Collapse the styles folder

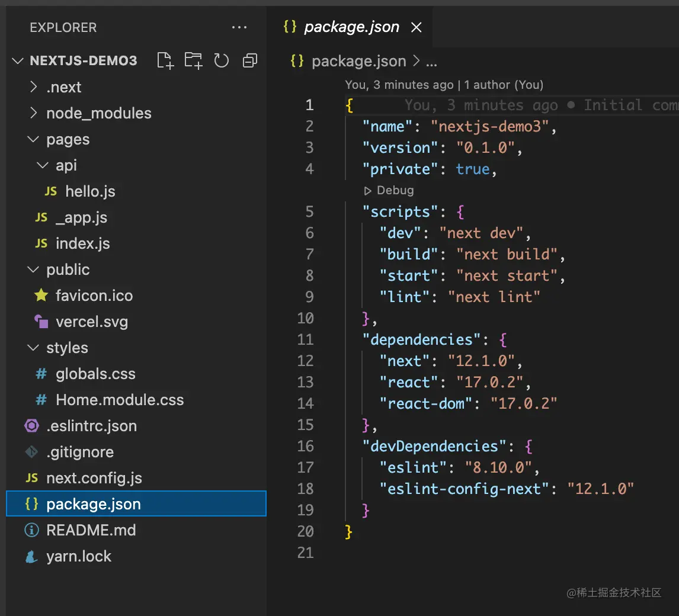point(66,348)
